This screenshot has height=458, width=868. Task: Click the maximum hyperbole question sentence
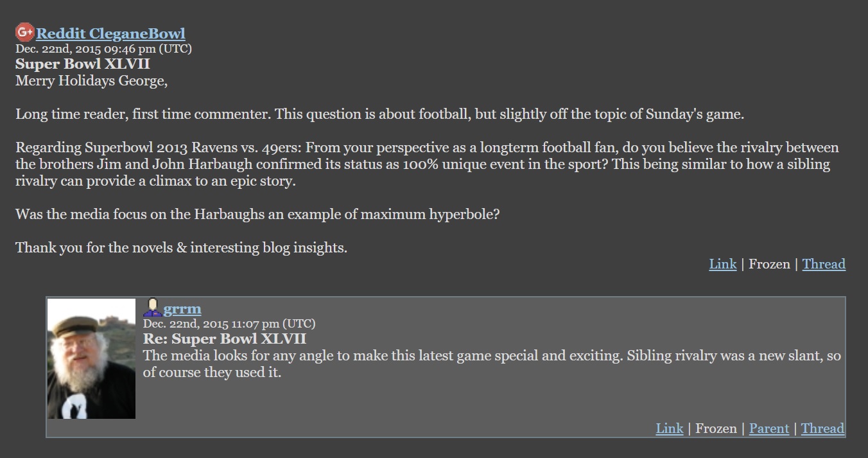coord(257,215)
